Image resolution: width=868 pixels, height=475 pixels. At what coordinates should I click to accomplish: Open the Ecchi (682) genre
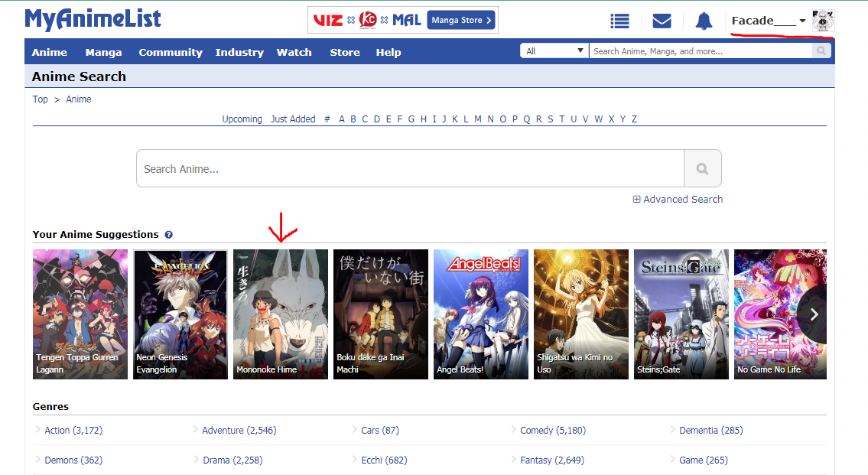point(384,460)
